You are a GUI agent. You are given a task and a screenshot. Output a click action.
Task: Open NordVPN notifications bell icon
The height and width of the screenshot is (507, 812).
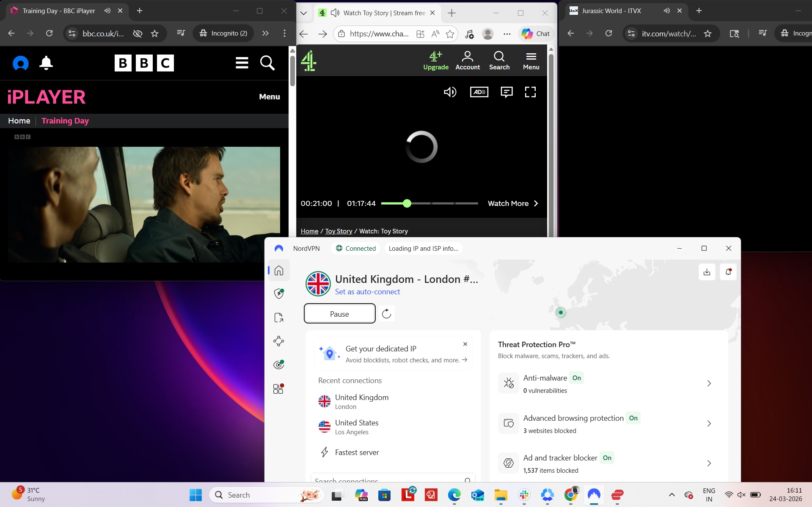coord(728,272)
